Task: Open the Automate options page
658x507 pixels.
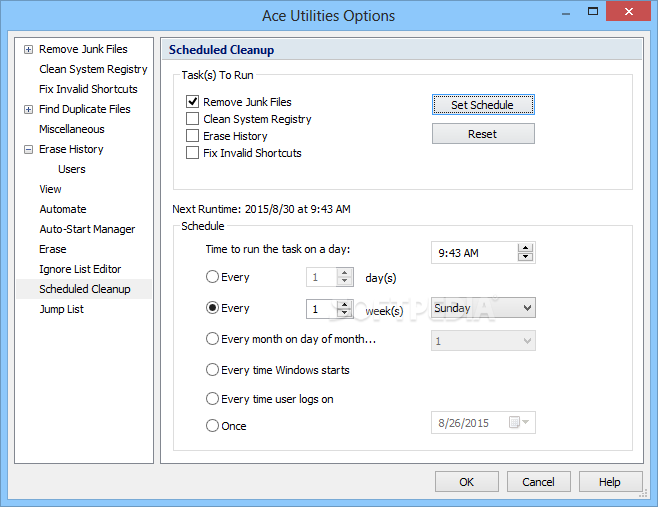Action: [63, 209]
